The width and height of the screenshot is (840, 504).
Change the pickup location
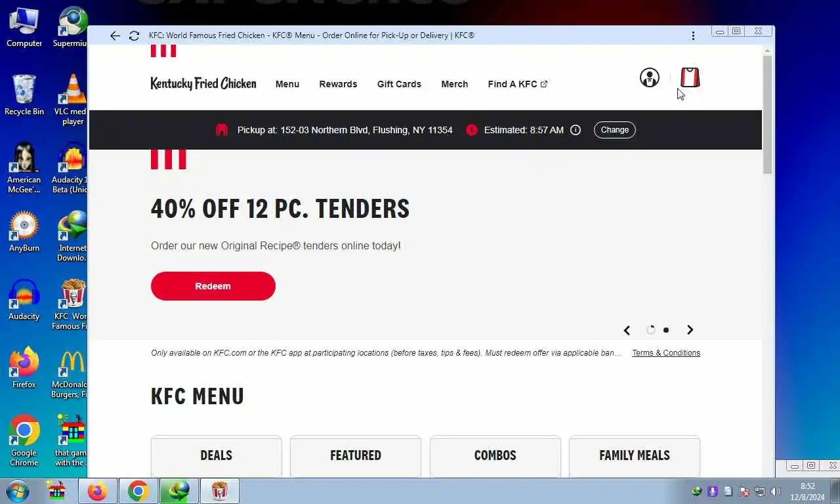[x=615, y=130]
